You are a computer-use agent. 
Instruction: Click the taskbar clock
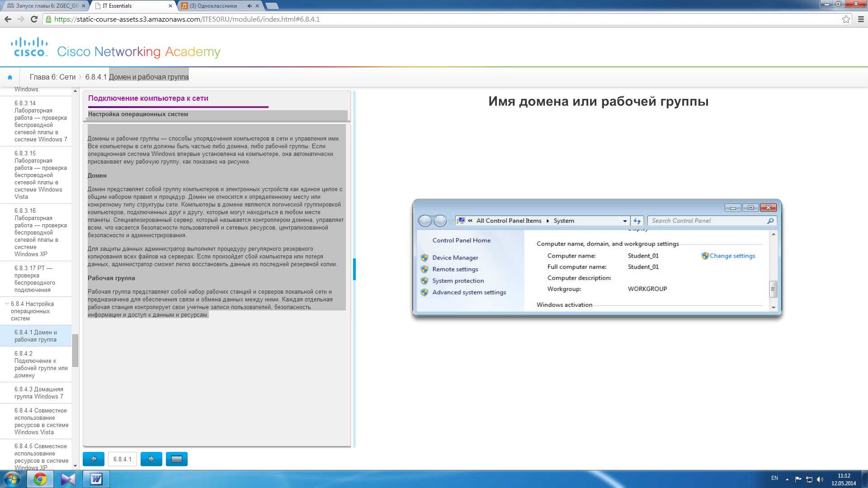coord(844,479)
